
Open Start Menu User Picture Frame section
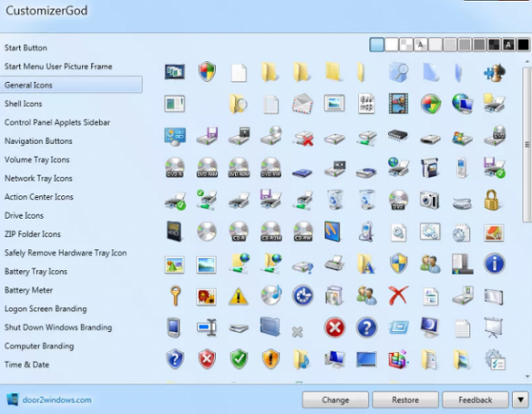tap(59, 67)
